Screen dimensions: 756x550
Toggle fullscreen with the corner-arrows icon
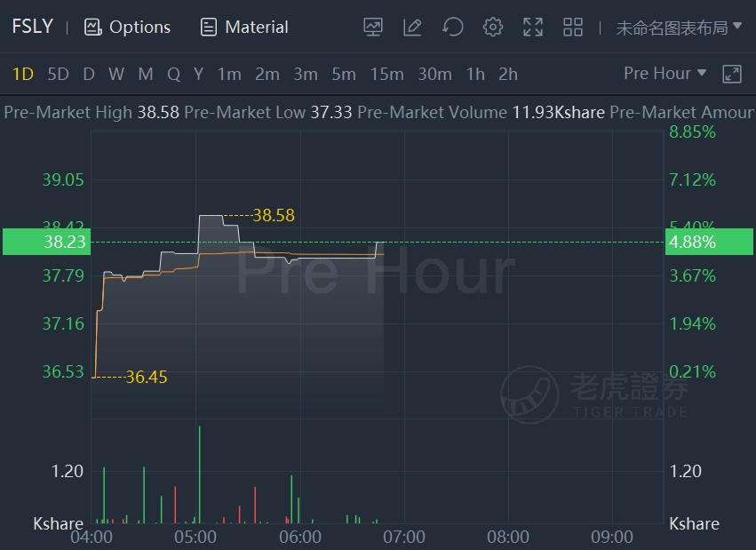533,27
